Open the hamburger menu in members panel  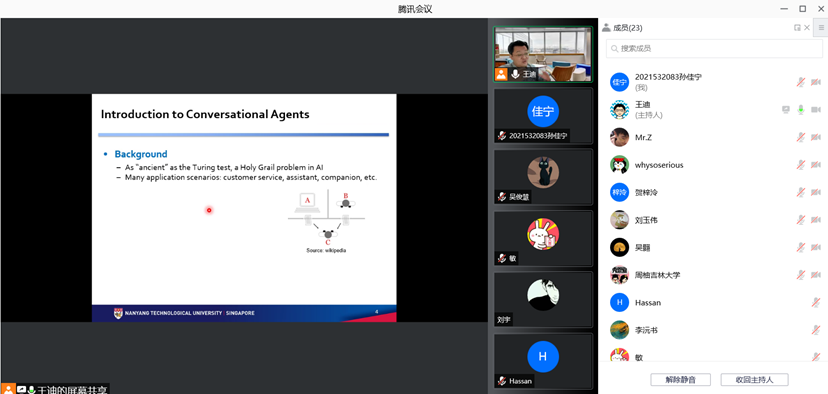[821, 28]
